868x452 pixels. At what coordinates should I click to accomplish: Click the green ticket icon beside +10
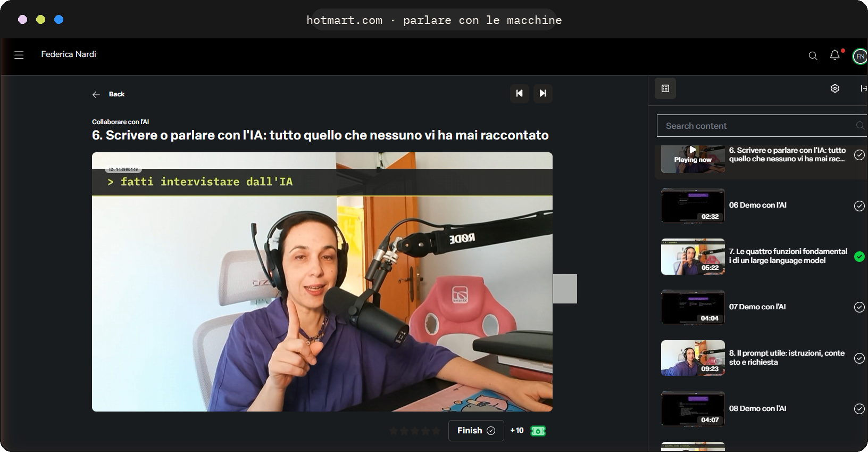coord(538,431)
